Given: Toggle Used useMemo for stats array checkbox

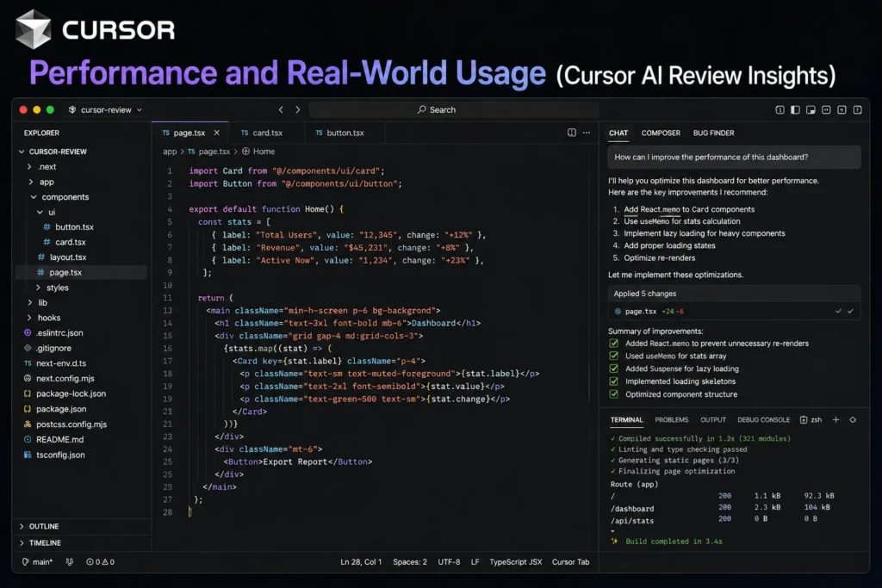Looking at the screenshot, I should point(613,356).
